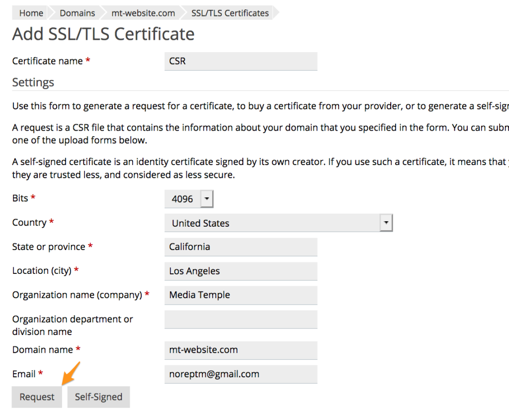The height and width of the screenshot is (420, 509).
Task: Click the empty Organization department field
Action: pos(241,319)
